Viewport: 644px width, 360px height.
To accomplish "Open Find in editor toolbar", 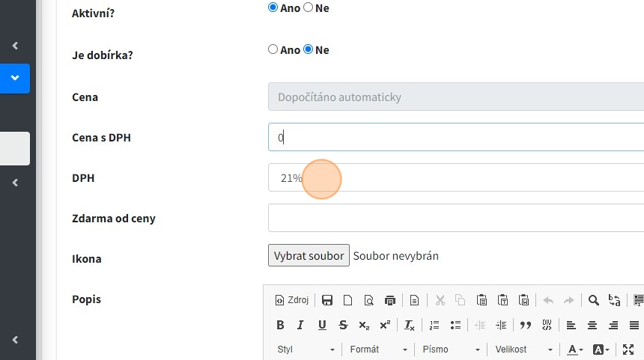I will pyautogui.click(x=593, y=300).
